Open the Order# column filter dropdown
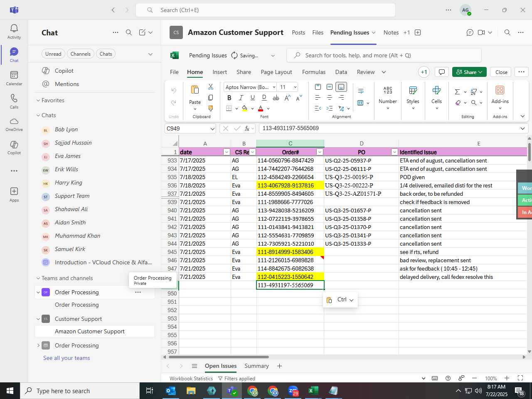Screen dimensions: 532x399 (x=320, y=152)
